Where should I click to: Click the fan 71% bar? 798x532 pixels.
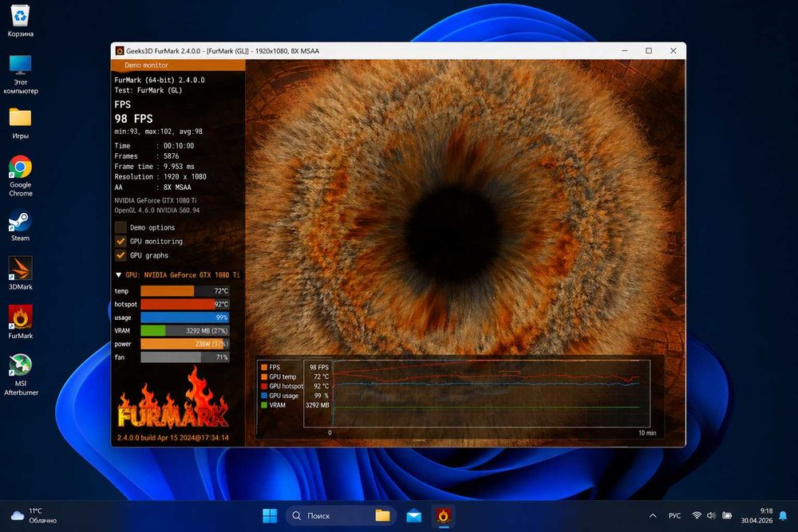[x=185, y=357]
